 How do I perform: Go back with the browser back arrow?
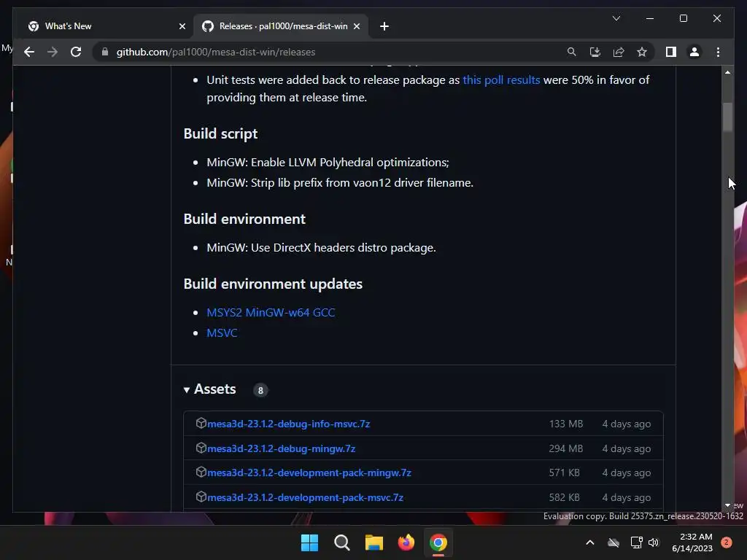[29, 52]
